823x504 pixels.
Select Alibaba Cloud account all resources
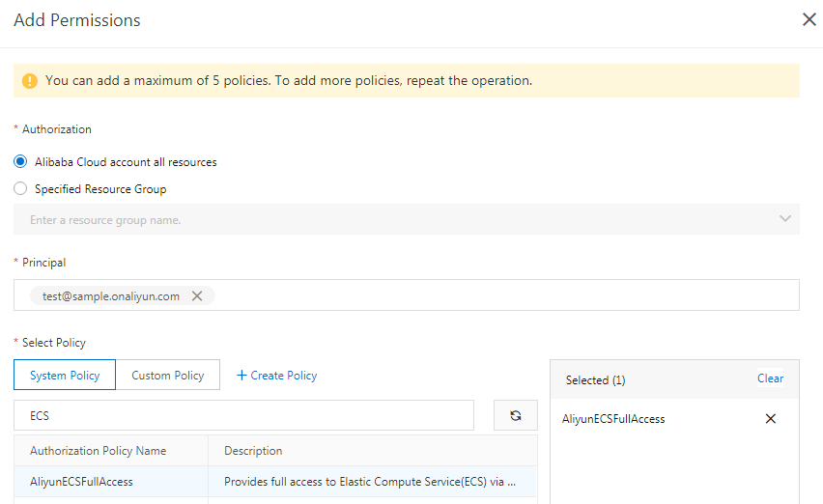coord(20,161)
